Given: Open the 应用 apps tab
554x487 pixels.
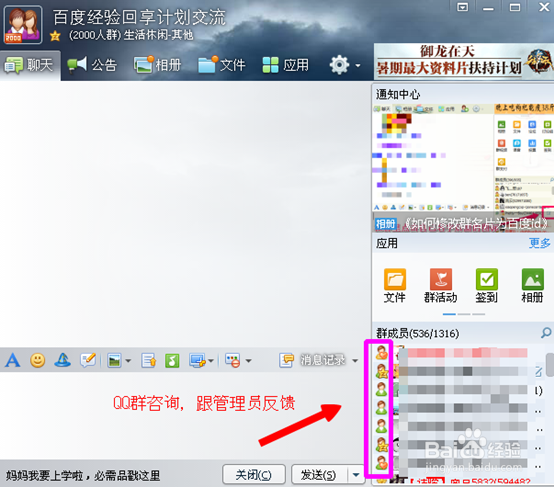Looking at the screenshot, I should pyautogui.click(x=286, y=65).
